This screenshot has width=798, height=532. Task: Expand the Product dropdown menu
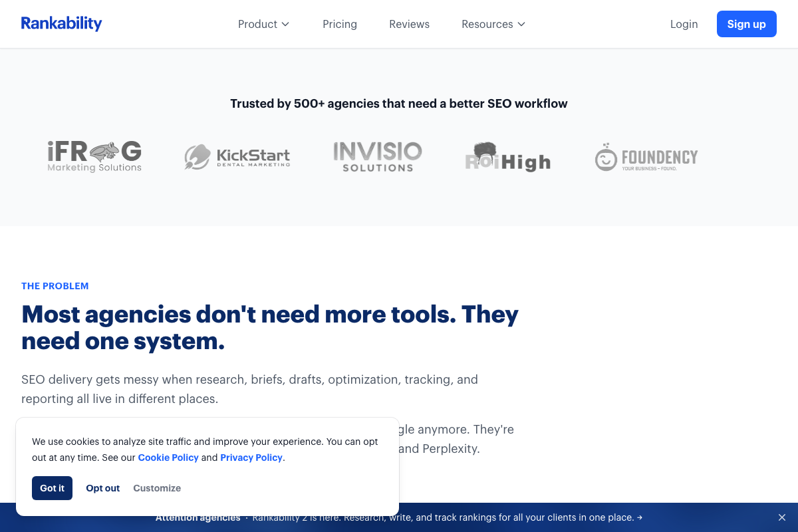[x=263, y=24]
